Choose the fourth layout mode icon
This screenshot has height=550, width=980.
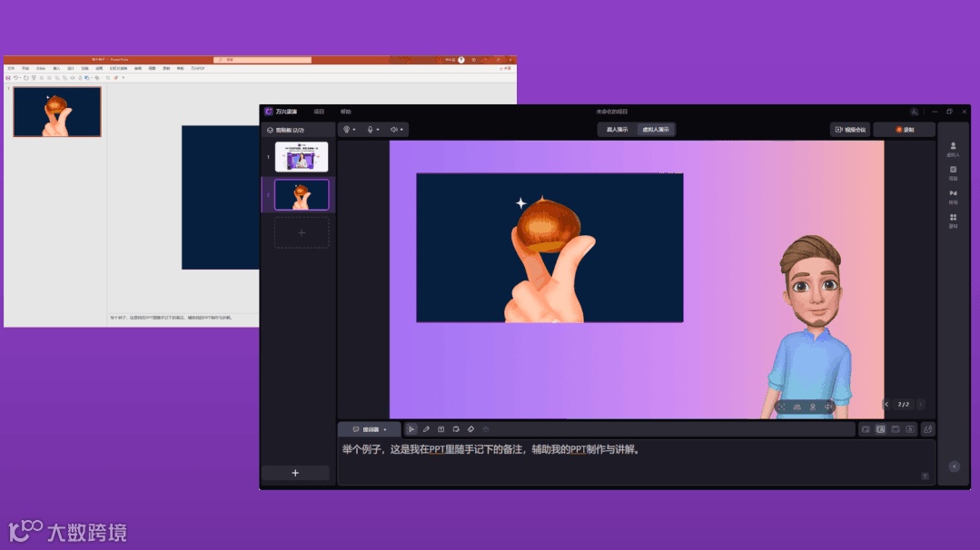pyautogui.click(x=910, y=429)
